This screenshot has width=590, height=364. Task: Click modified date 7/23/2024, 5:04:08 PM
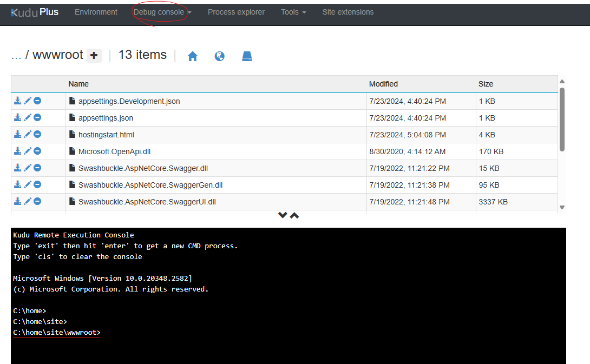coord(408,135)
